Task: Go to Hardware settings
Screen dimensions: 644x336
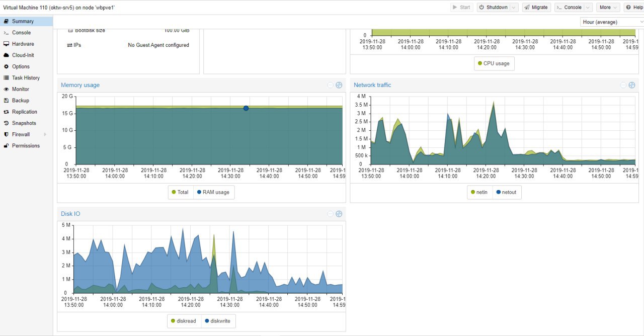Action: tap(26, 44)
